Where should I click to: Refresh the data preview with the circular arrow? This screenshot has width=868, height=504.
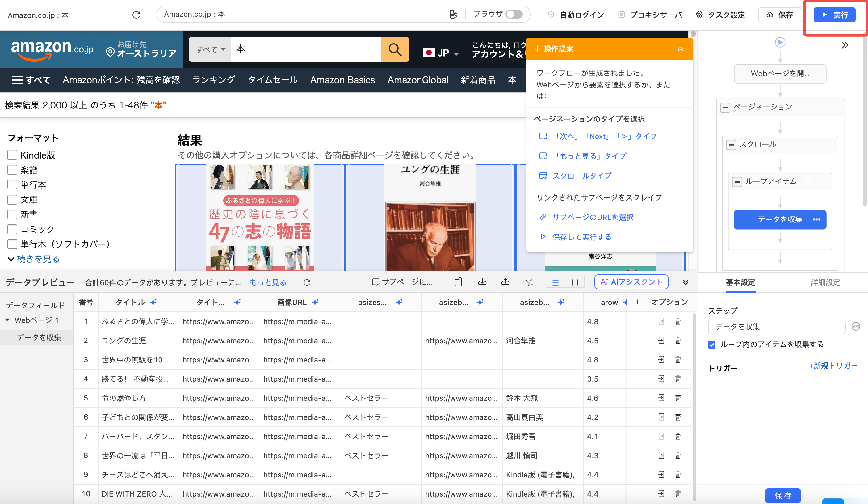307,282
